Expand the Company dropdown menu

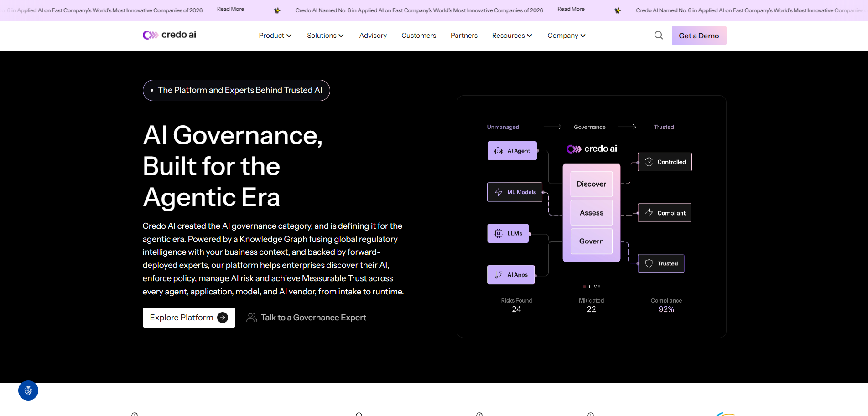point(567,36)
